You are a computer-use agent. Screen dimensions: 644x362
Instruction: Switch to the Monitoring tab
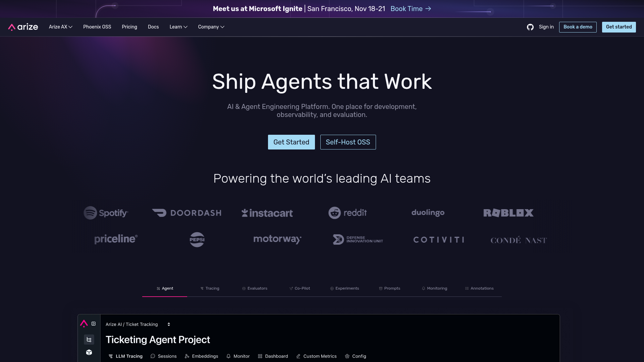point(434,288)
